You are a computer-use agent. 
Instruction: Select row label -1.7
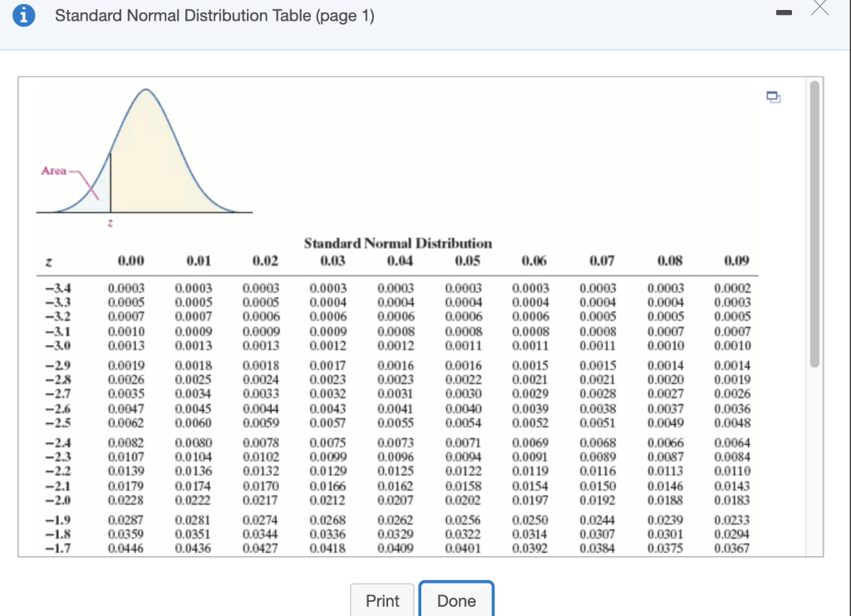pyautogui.click(x=57, y=548)
